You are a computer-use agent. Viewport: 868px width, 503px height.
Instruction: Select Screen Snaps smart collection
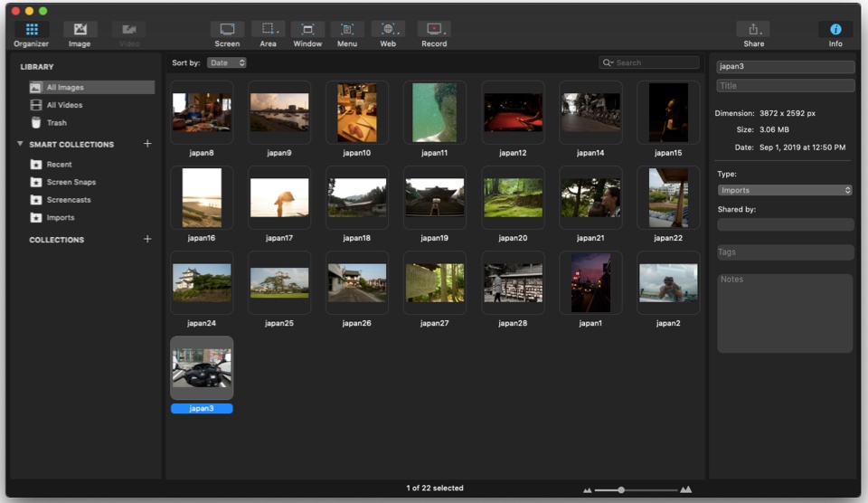[x=71, y=182]
